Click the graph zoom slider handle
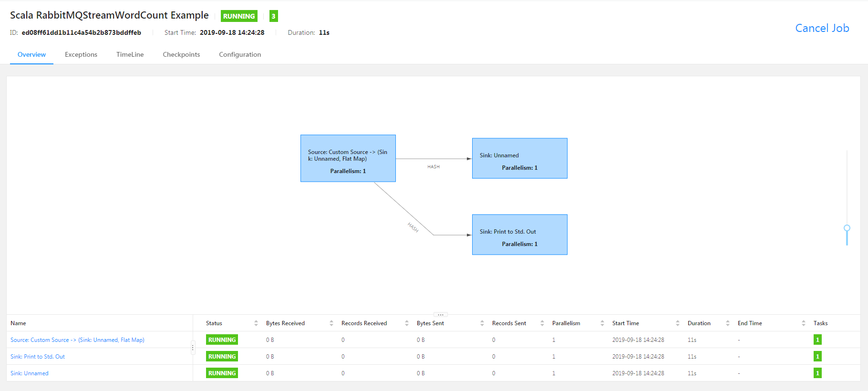Screen dimensions: 868x391 [x=847, y=228]
